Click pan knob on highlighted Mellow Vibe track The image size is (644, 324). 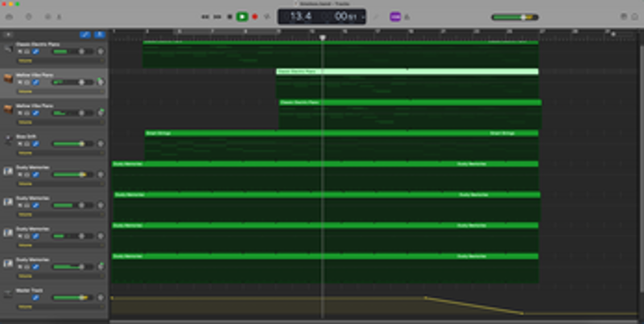[100, 82]
